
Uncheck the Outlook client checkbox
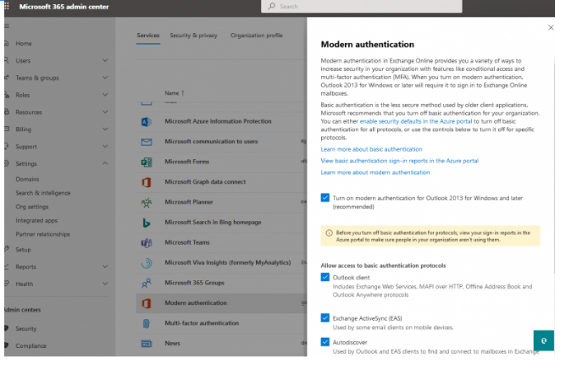pos(325,278)
